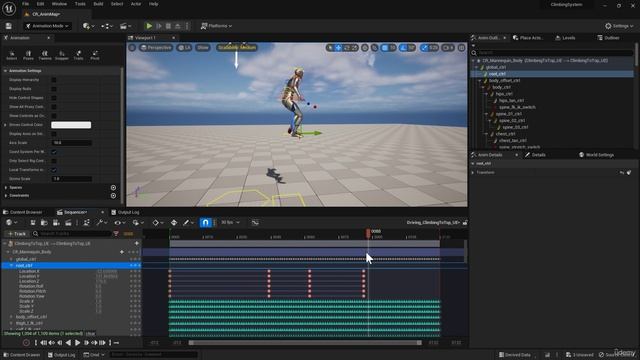The width and height of the screenshot is (640, 360).
Task: Toggle viewport grid snapping button
Action: [384, 48]
